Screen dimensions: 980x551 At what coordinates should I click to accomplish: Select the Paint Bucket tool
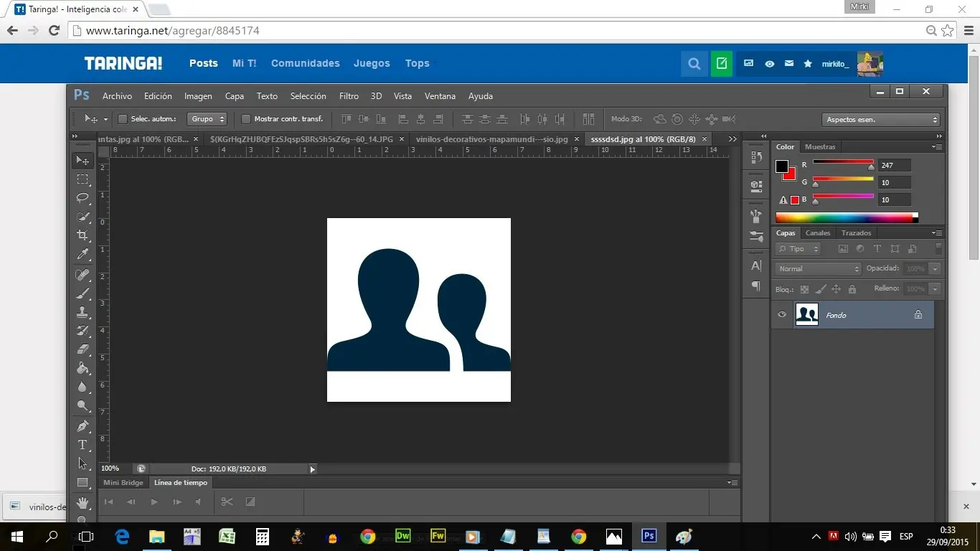83,368
